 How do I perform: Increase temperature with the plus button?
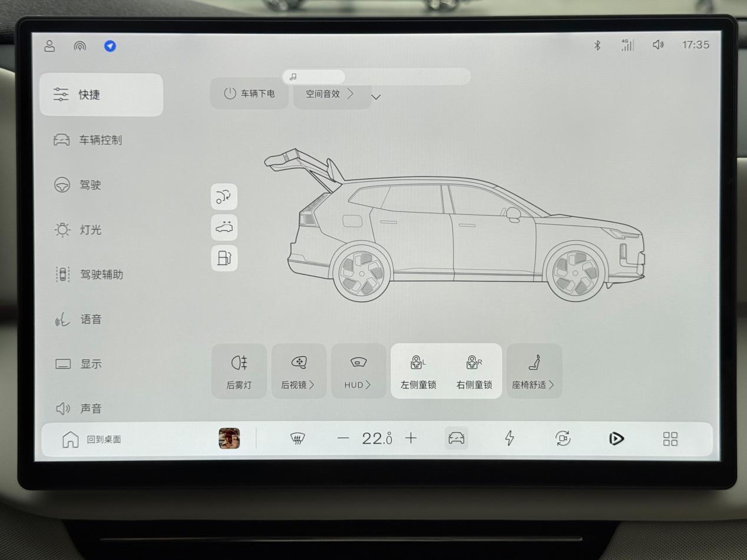point(411,438)
